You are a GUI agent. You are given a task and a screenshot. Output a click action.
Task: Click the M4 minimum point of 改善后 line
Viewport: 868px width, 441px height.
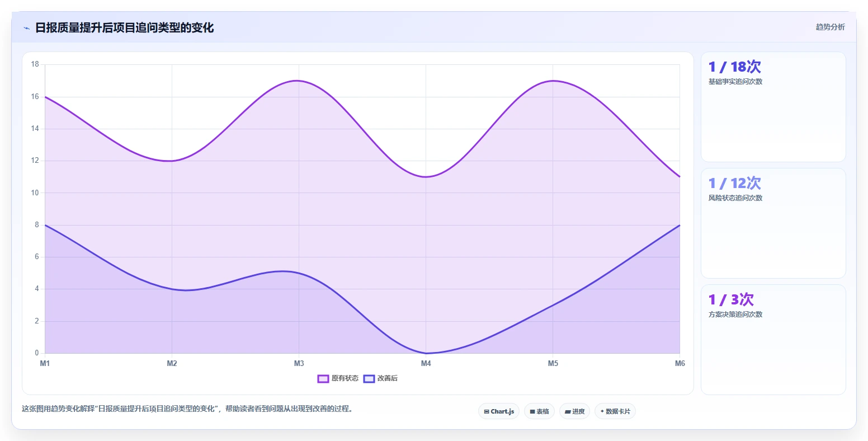click(426, 353)
